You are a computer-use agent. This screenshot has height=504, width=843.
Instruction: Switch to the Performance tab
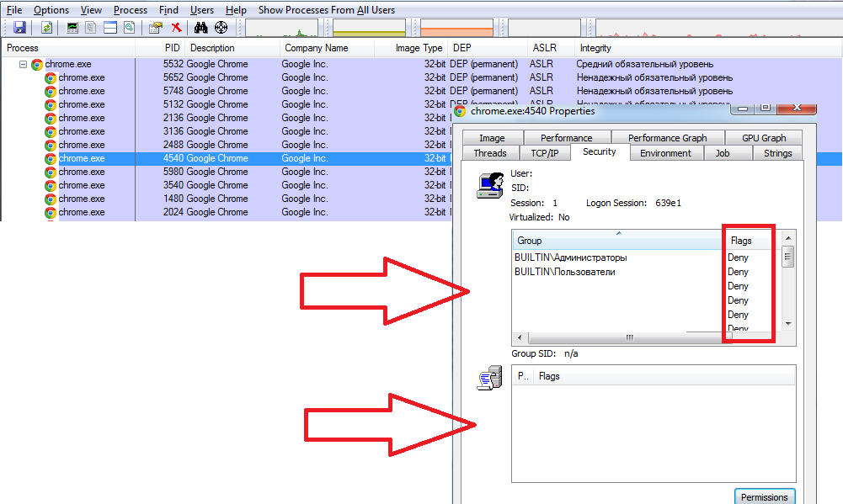(x=567, y=138)
